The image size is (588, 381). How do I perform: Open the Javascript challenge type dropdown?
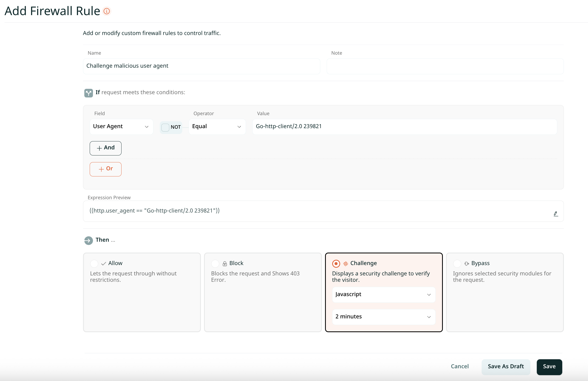(383, 295)
